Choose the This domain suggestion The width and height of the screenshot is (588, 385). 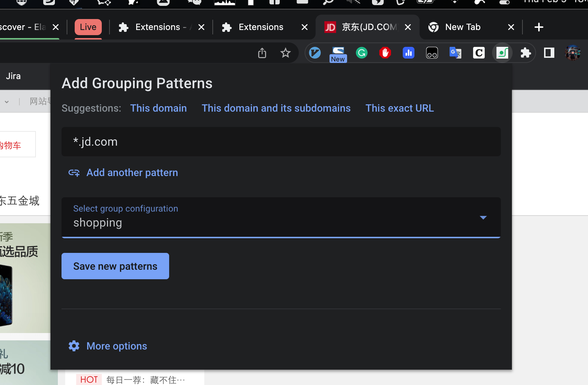click(x=159, y=108)
